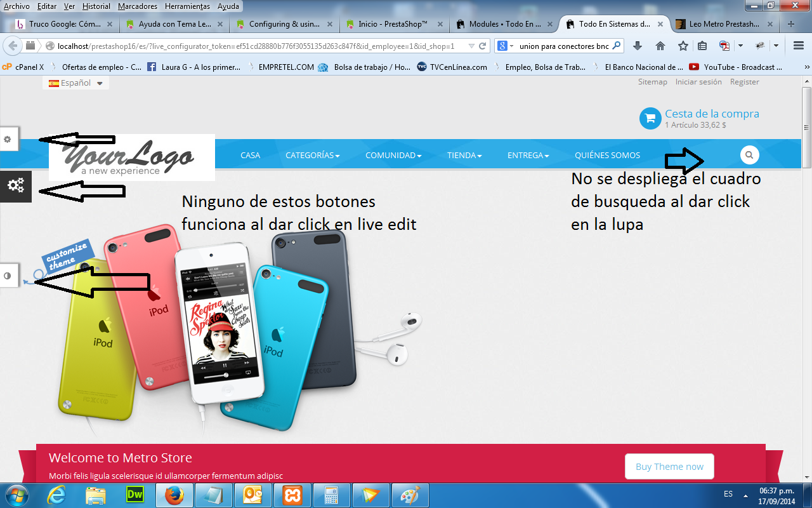The width and height of the screenshot is (812, 508).
Task: Go back with the browser back arrow
Action: pos(13,46)
